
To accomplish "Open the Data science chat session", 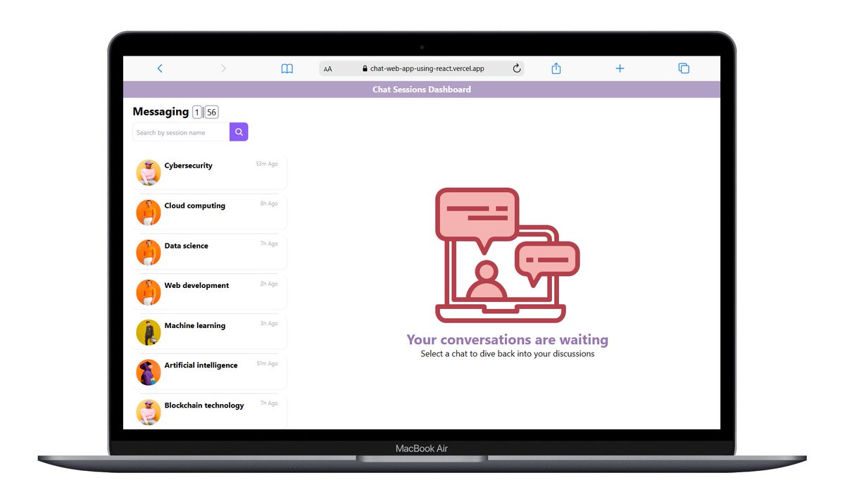I will (210, 252).
